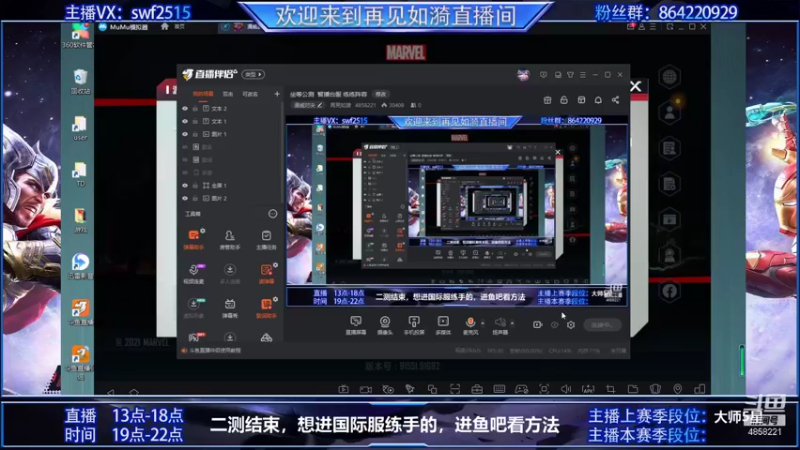Add a new scene with plus button

[277, 94]
